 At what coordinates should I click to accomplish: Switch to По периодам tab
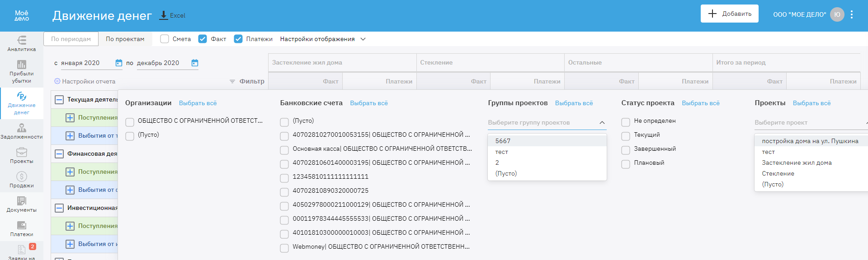tap(71, 39)
